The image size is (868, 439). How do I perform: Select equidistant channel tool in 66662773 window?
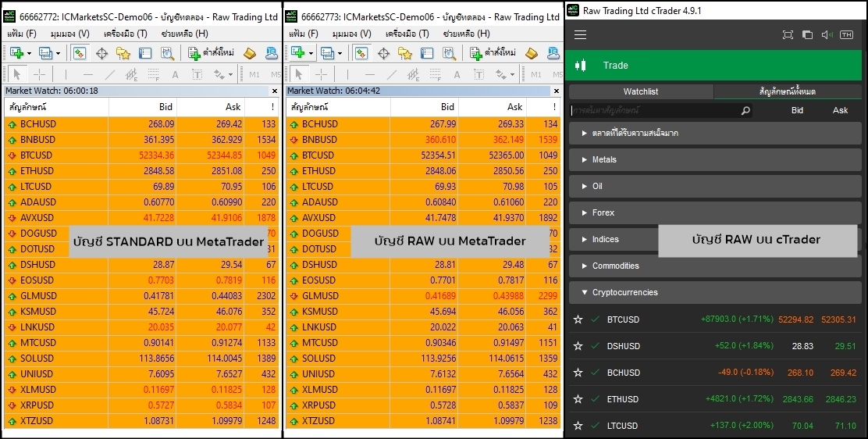point(413,73)
